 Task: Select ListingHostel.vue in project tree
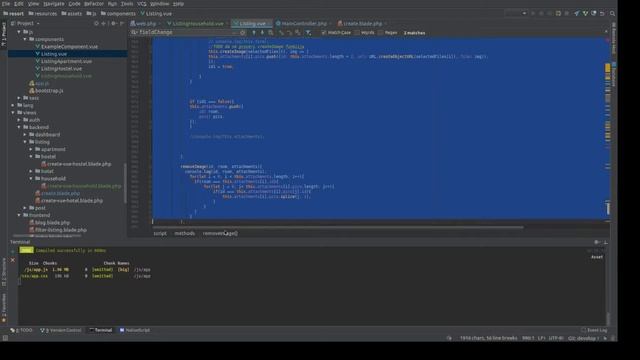59,69
